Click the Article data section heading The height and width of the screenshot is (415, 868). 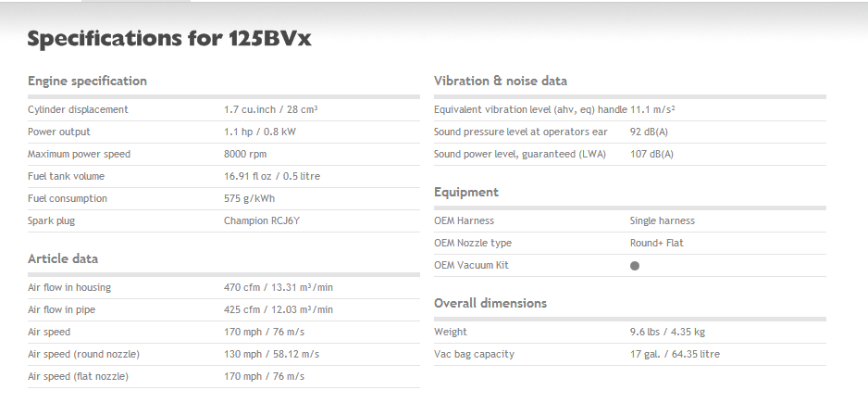pos(63,258)
